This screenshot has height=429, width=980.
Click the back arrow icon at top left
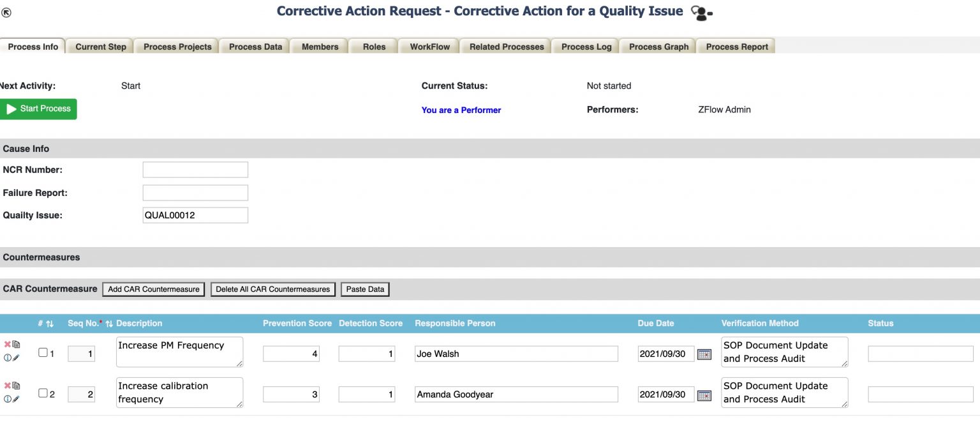coord(6,12)
